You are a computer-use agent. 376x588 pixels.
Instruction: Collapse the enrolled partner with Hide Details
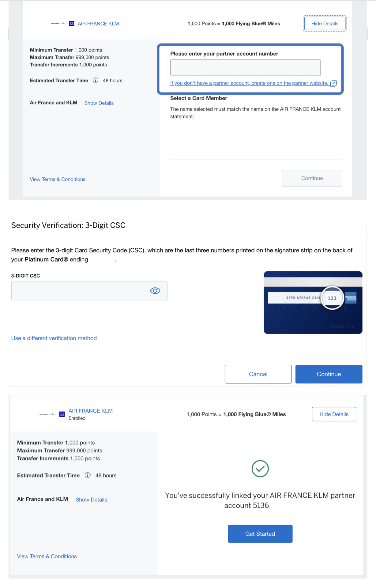pos(334,414)
